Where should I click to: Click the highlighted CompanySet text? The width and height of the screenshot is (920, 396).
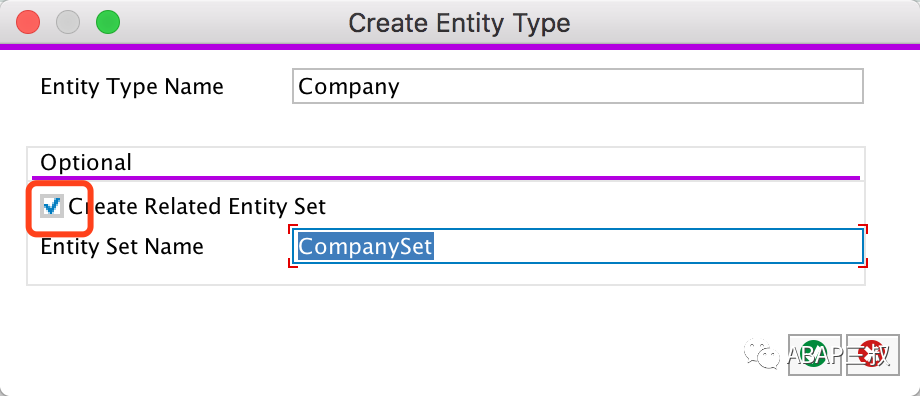(x=366, y=246)
